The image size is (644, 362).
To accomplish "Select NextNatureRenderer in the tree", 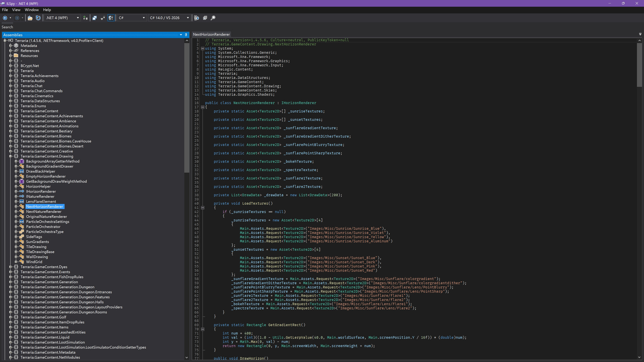I will (x=44, y=212).
